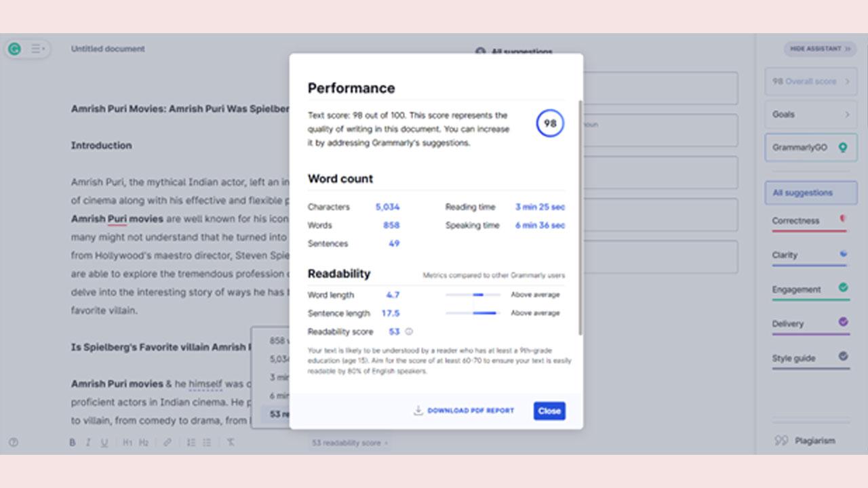Screen dimensions: 868x488
Task: Insert a bulleted list
Action: [x=207, y=443]
